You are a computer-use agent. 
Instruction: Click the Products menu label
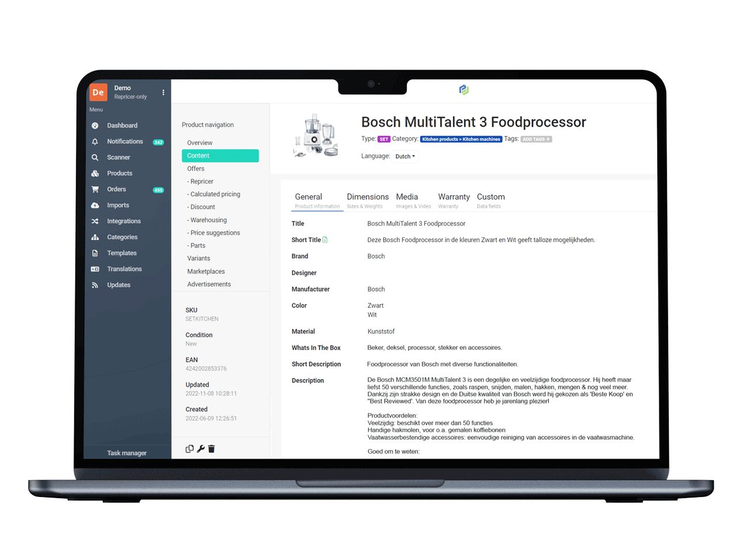120,173
